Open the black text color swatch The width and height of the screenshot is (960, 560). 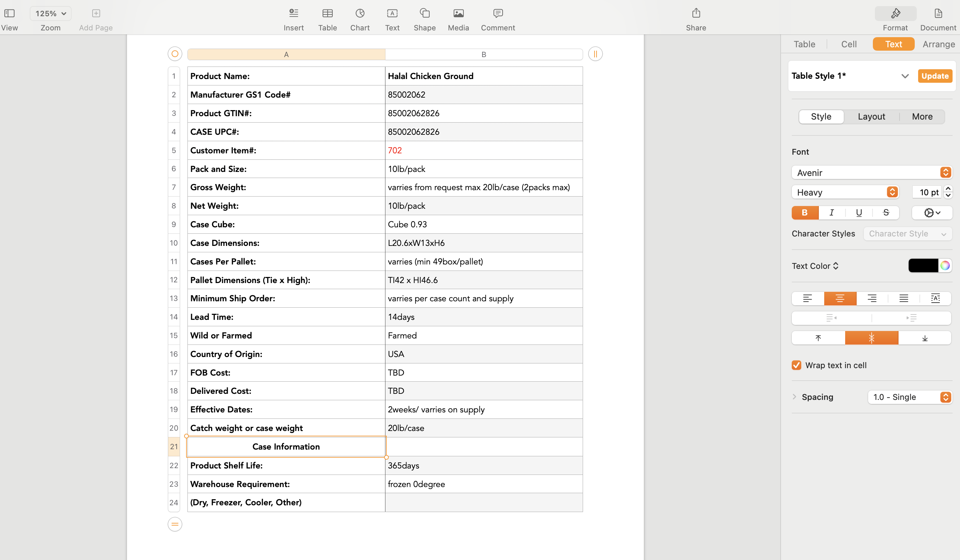click(x=923, y=265)
